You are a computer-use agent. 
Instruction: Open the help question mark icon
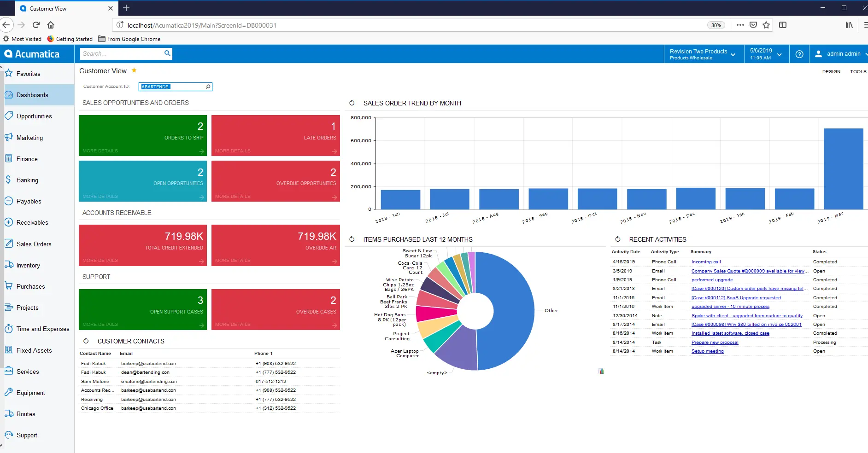799,54
